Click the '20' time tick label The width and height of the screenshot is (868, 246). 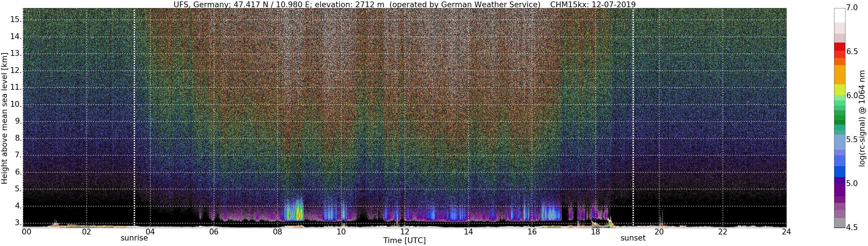click(x=659, y=232)
